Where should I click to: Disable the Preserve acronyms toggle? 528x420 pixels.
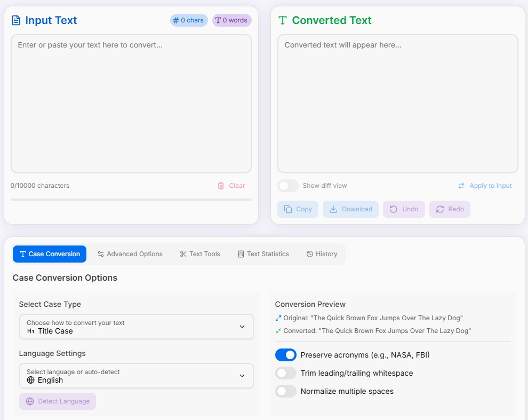(x=286, y=355)
